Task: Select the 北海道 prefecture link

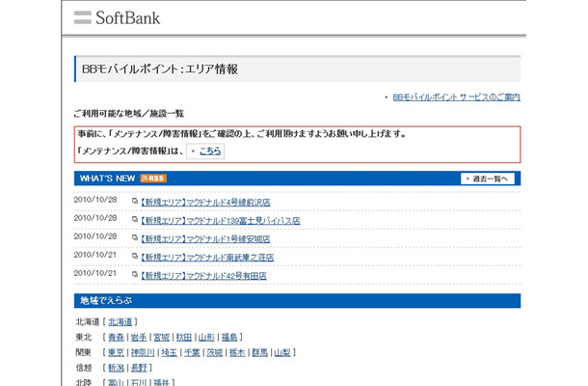Action: point(120,322)
